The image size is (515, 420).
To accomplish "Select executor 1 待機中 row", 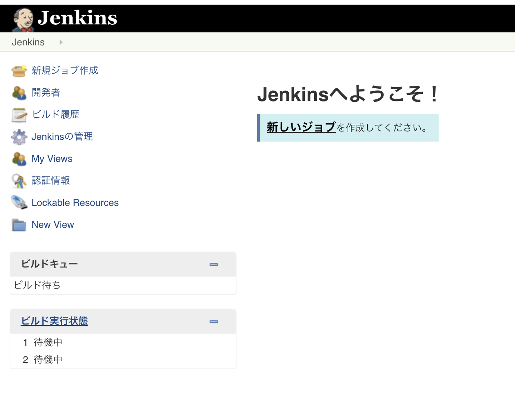I will [123, 342].
